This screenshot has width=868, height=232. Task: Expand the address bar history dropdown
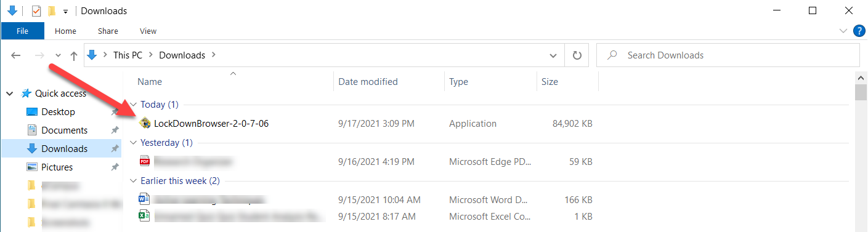(x=553, y=55)
